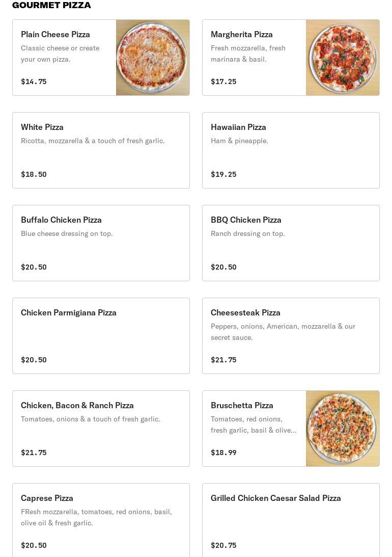This screenshot has width=392, height=557.
Task: Select the Chicken Parmigiana Pizza card
Action: click(x=101, y=336)
